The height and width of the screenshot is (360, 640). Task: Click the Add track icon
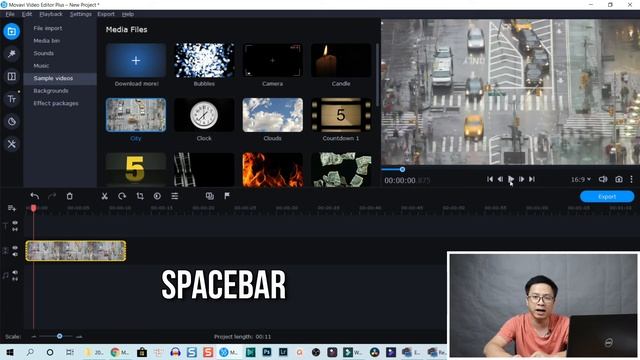(x=11, y=208)
